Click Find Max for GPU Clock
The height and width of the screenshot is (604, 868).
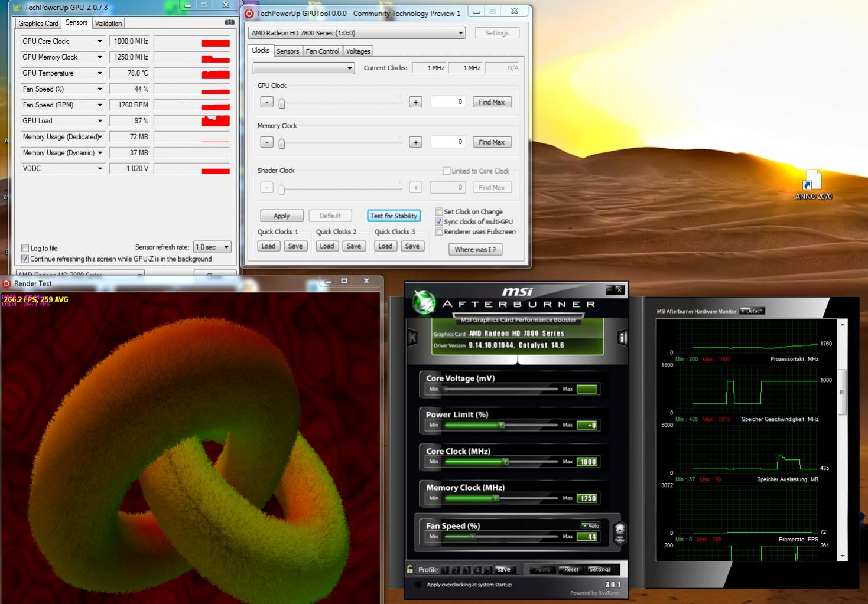tap(492, 102)
